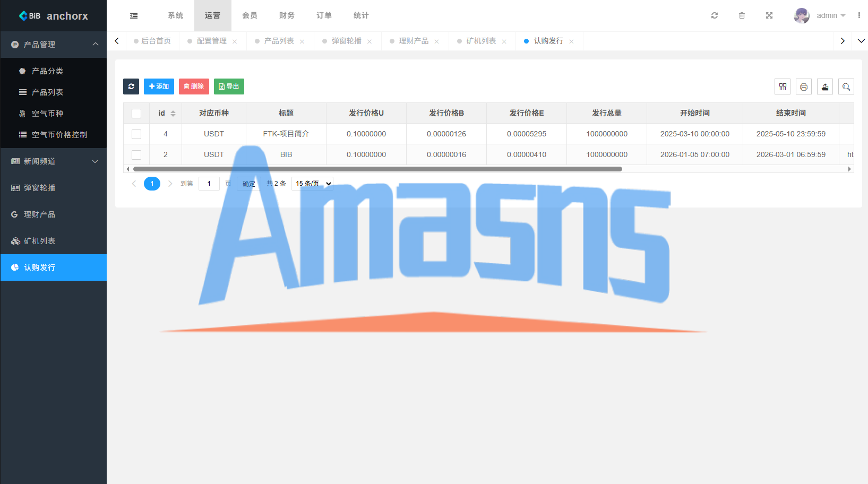This screenshot has height=484, width=868.
Task: Toggle fullscreen with the expand icon
Action: click(x=769, y=15)
